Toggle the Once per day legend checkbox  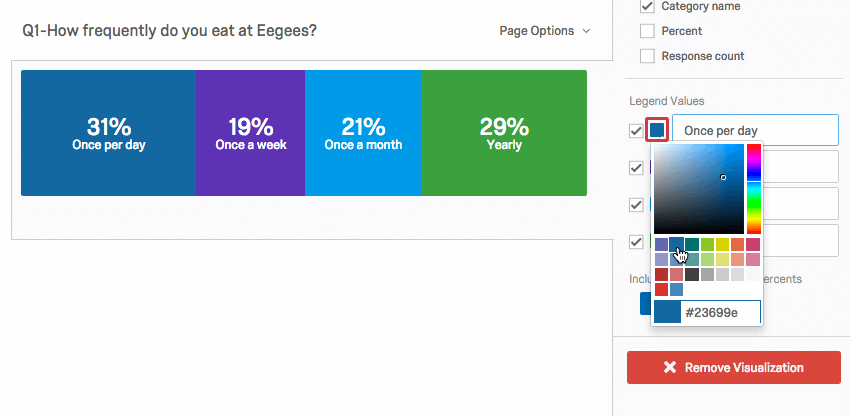[636, 131]
